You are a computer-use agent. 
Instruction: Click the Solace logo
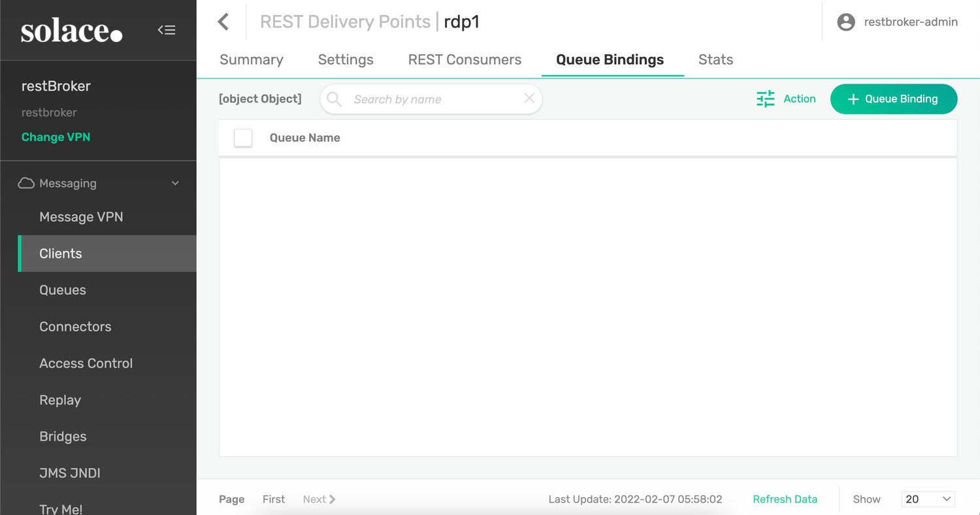(x=71, y=30)
